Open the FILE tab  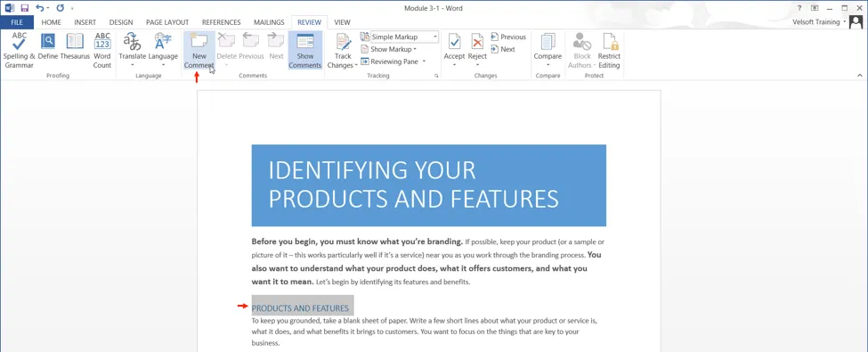click(17, 22)
